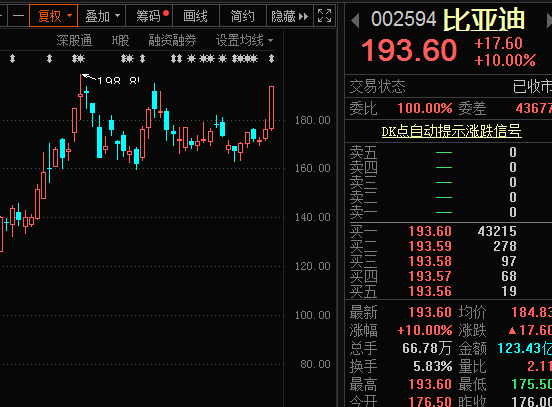This screenshot has height=407, width=552.
Task: Click the 今开 value 176.50
Action: 430,401
